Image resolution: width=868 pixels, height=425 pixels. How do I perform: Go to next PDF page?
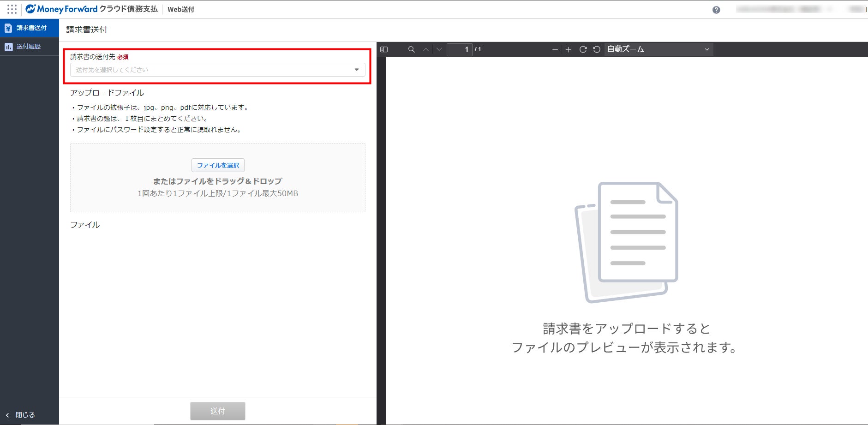439,49
